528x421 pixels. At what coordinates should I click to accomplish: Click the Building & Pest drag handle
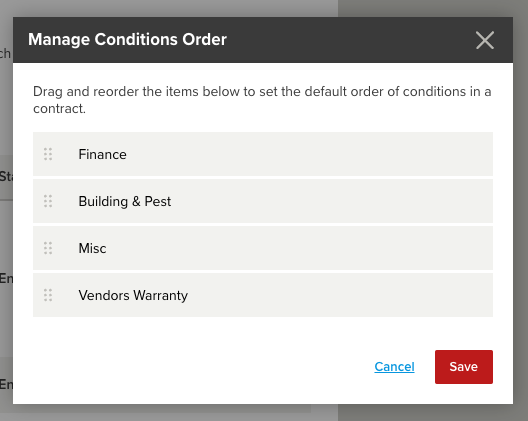click(x=48, y=201)
